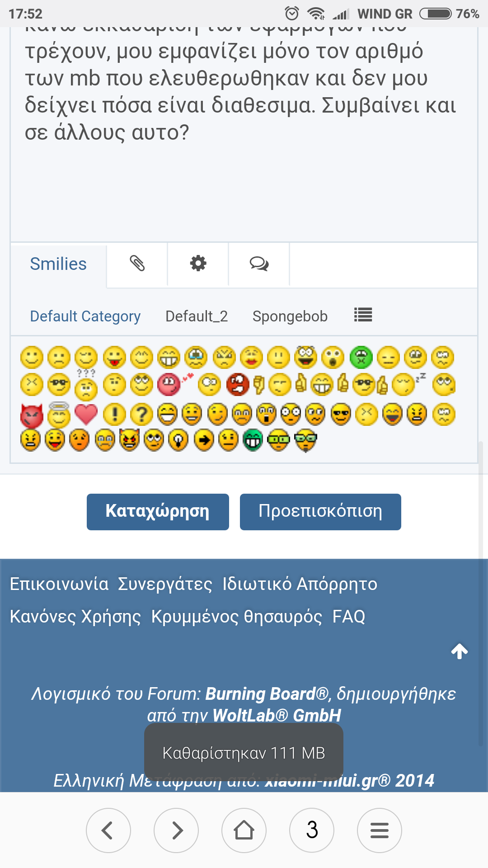Select the Default Category smiley set
The height and width of the screenshot is (868, 488).
pyautogui.click(x=85, y=316)
